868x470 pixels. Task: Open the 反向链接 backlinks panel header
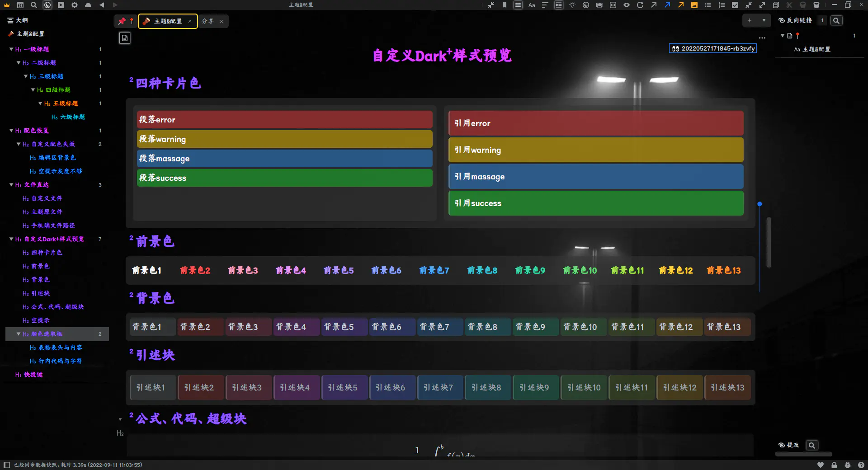[795, 20]
